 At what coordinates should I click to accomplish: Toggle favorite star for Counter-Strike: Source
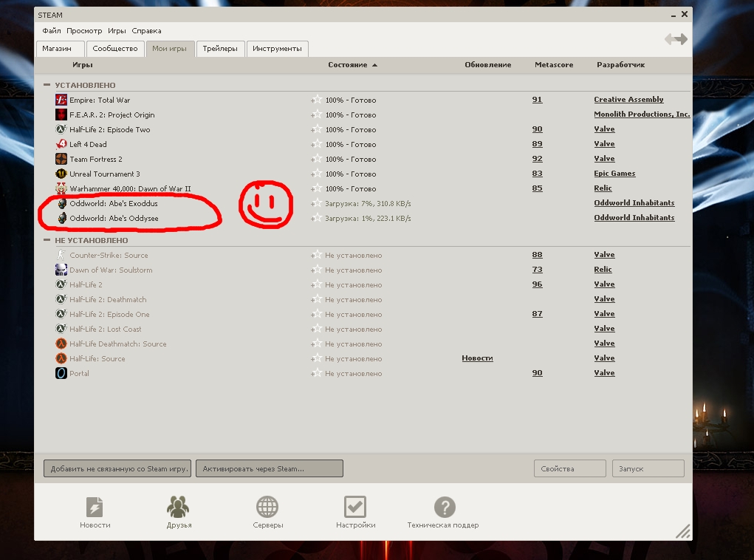[316, 255]
